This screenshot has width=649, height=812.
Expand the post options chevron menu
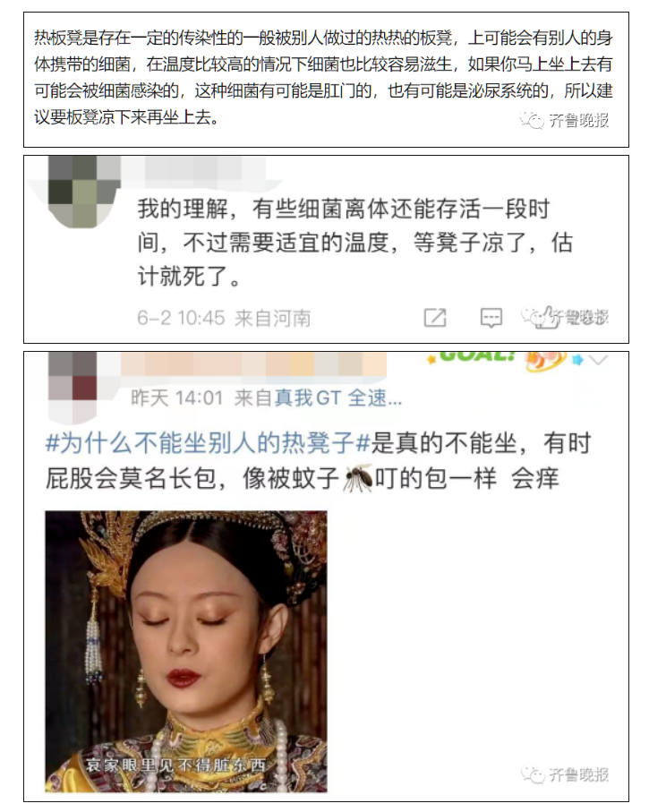tap(598, 360)
